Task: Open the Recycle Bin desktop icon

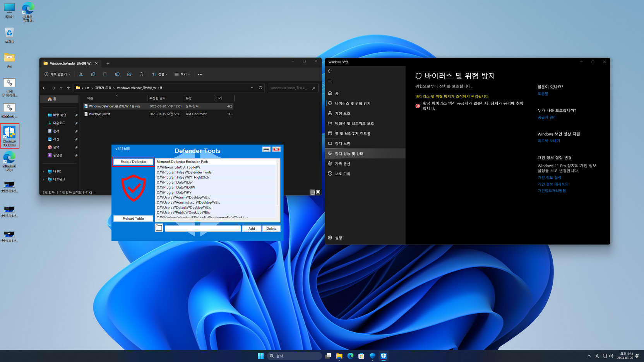Action: 9,35
